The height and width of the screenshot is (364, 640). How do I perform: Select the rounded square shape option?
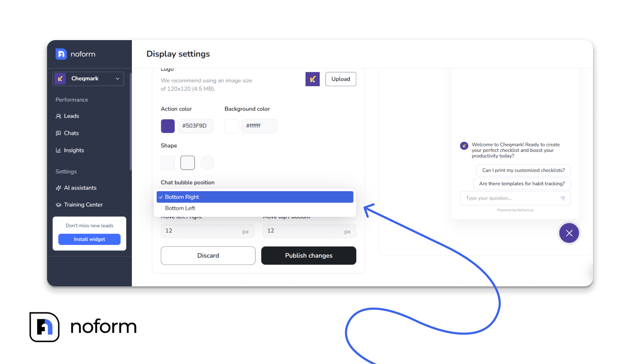(x=188, y=163)
